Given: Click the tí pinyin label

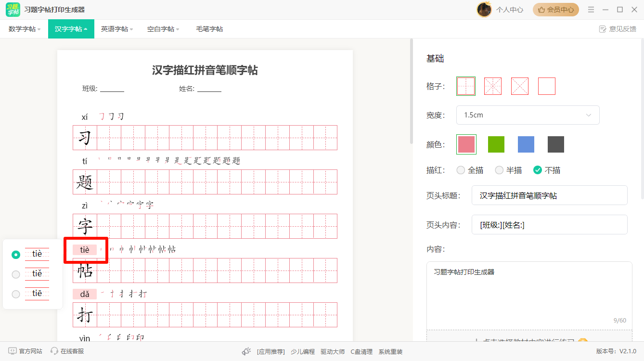Looking at the screenshot, I should [85, 161].
